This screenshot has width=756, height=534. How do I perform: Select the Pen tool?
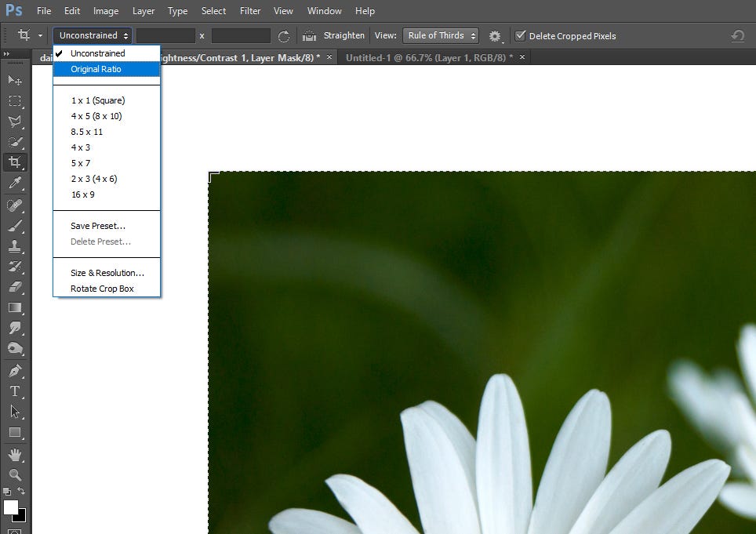[14, 371]
